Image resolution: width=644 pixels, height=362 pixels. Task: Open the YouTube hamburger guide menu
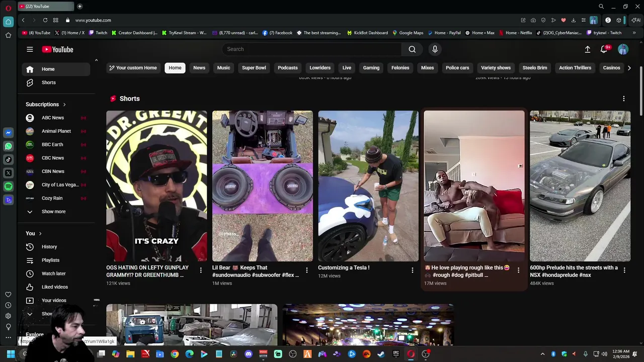tap(30, 49)
